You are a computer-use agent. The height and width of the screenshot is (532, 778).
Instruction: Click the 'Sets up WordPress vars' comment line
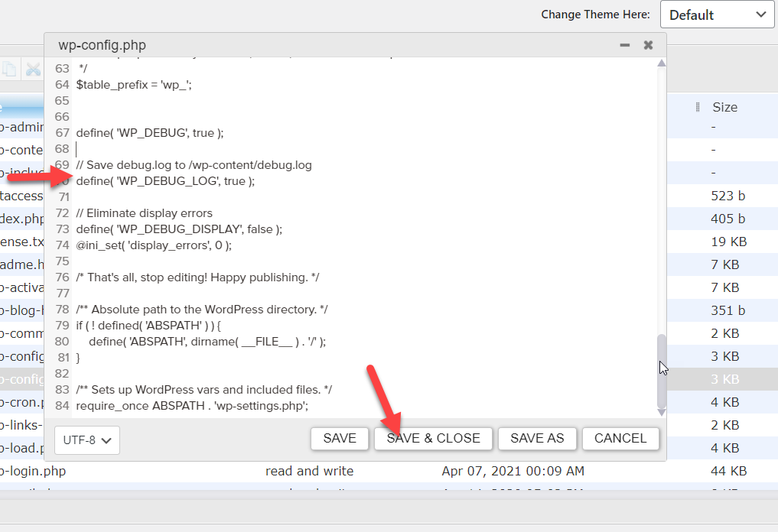[204, 390]
